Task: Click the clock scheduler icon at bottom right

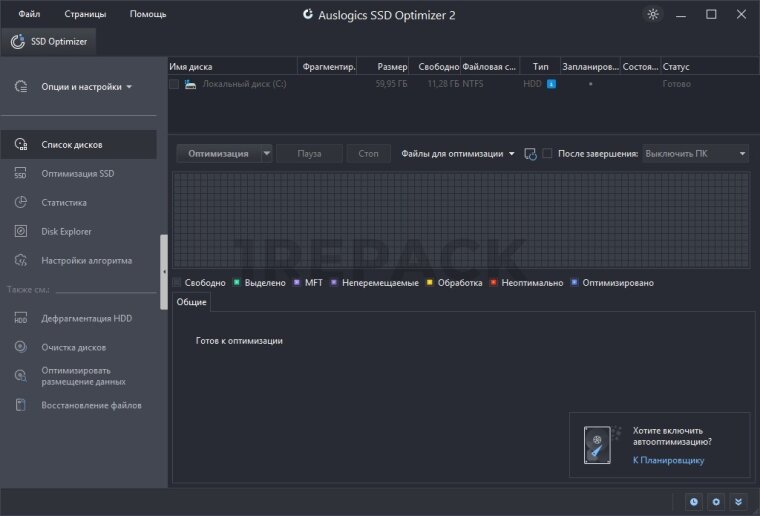Action: pyautogui.click(x=693, y=501)
